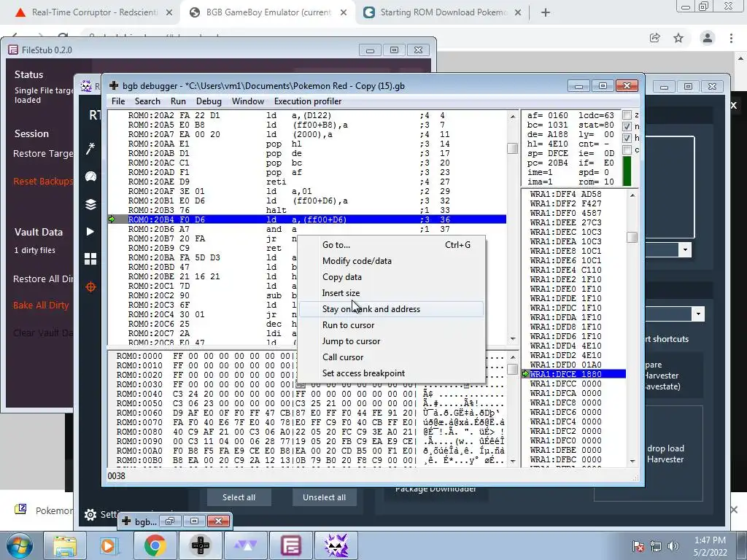The height and width of the screenshot is (560, 747).
Task: Toggle the h flag checkbox
Action: click(627, 138)
